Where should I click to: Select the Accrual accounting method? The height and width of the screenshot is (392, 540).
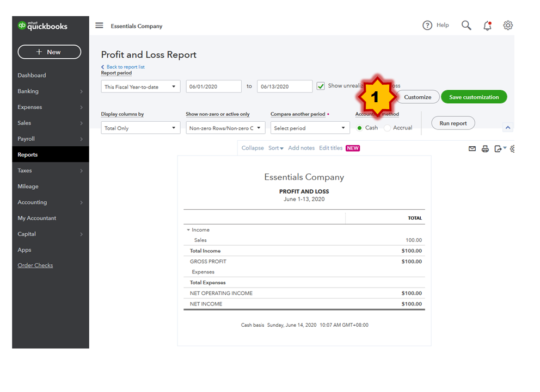click(388, 128)
